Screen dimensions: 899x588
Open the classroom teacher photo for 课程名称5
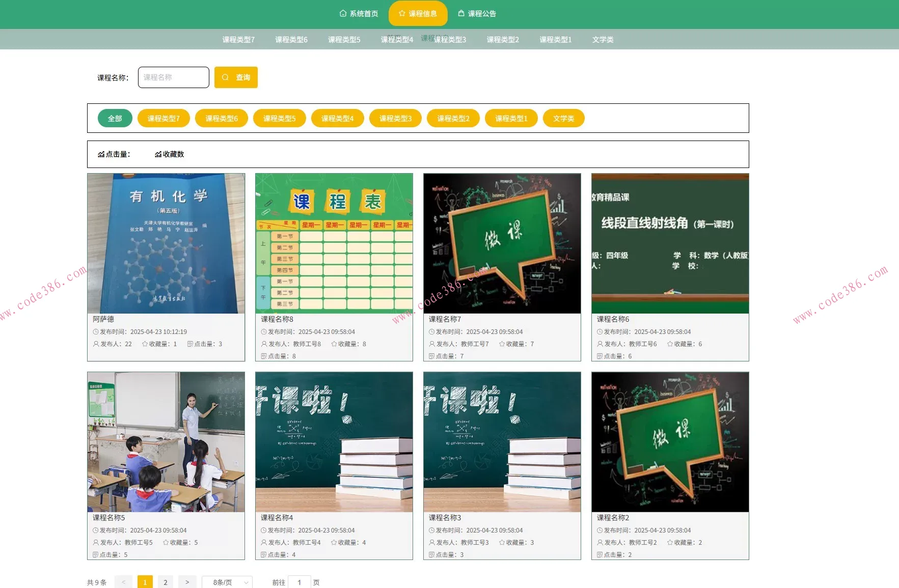tap(166, 442)
